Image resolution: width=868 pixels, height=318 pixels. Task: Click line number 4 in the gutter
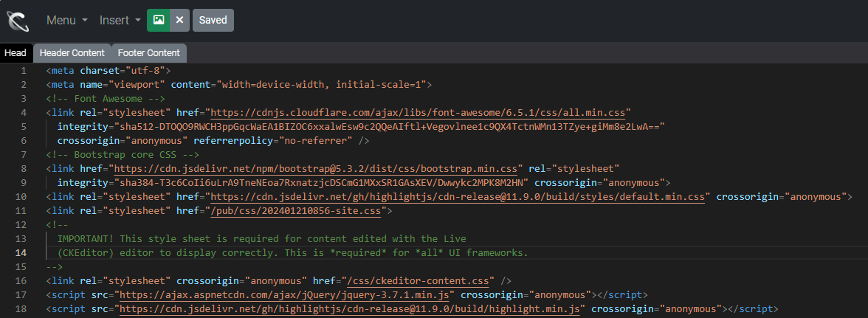[x=24, y=113]
